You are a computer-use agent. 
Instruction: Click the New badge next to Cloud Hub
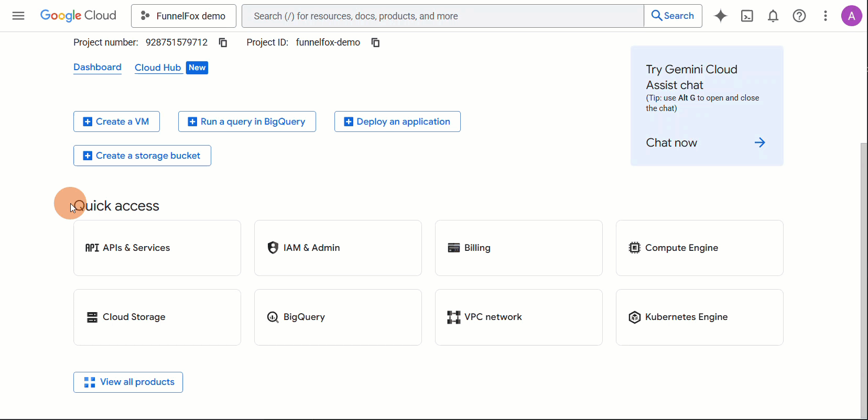point(197,68)
